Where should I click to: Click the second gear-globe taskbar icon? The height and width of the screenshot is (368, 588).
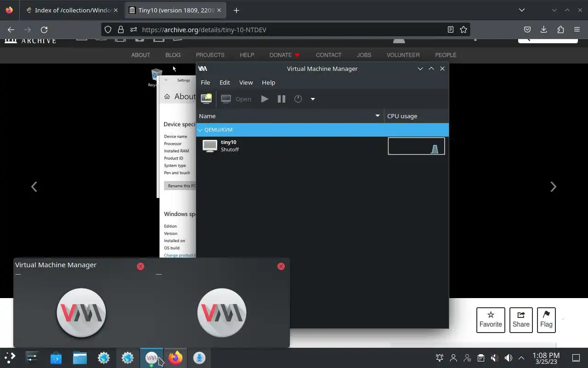coord(128,357)
